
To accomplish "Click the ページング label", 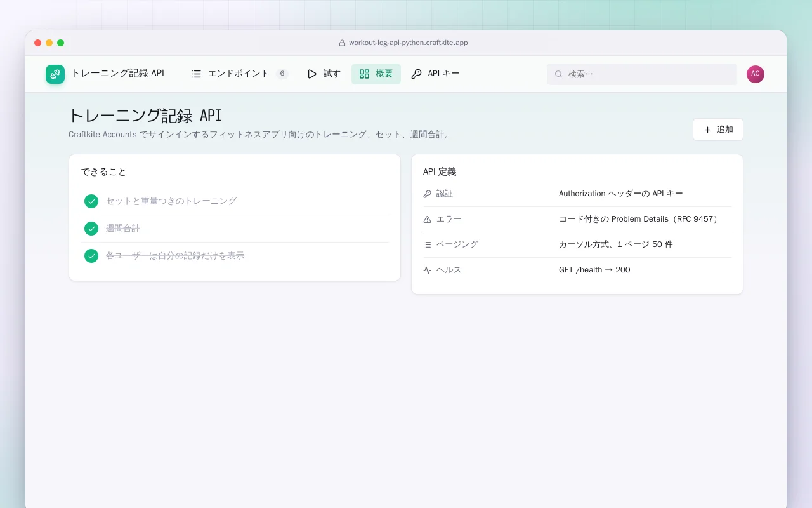I will (x=457, y=244).
